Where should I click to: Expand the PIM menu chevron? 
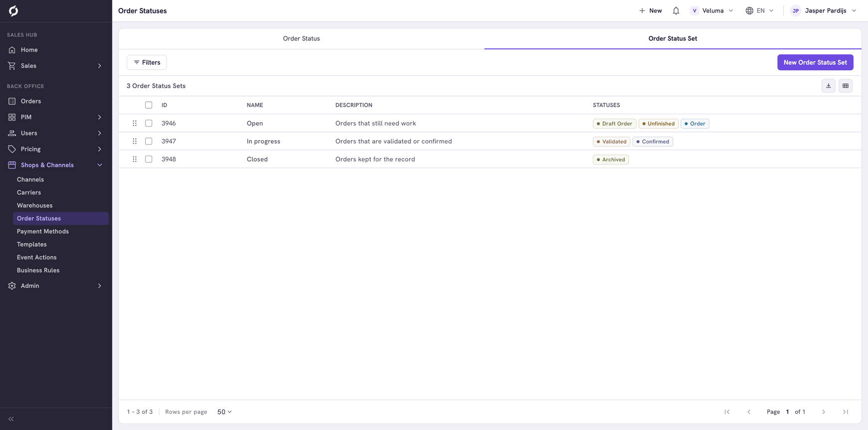click(100, 117)
